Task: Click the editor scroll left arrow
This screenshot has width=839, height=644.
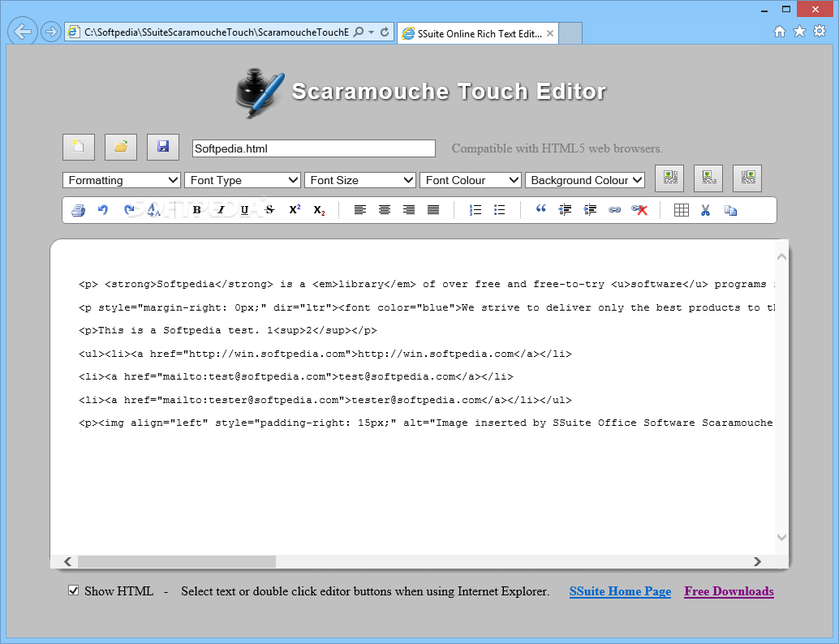Action: click(67, 561)
